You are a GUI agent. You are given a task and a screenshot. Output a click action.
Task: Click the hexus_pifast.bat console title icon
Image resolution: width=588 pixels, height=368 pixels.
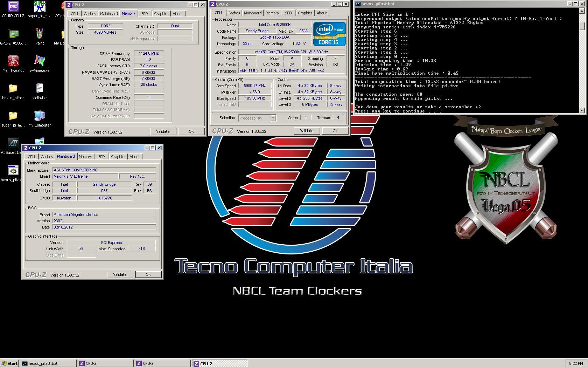point(358,4)
